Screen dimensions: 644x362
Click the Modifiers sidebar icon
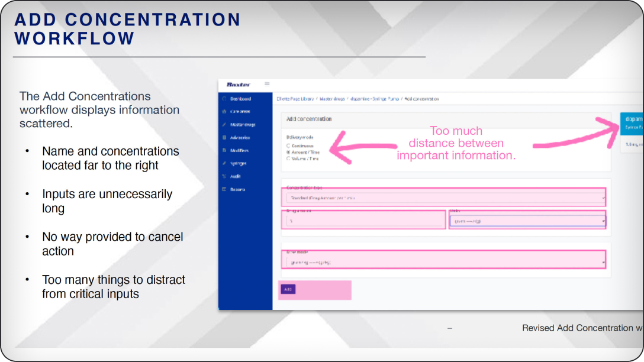(x=224, y=151)
